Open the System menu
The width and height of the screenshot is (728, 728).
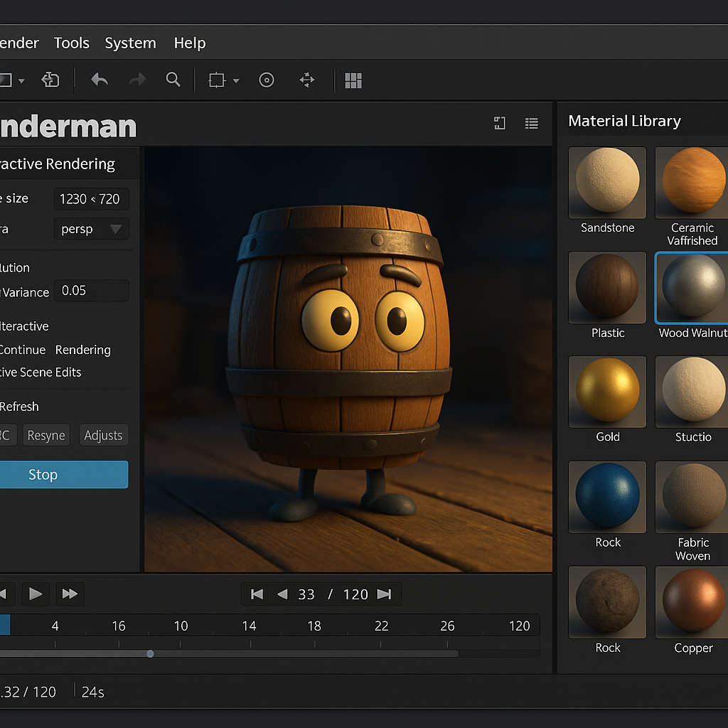coord(131,43)
